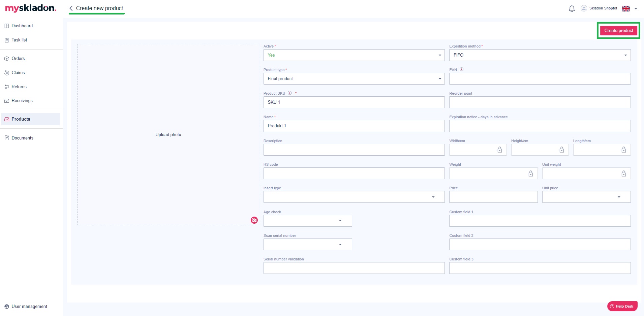Open the Active dropdown
644x316 pixels.
tap(354, 55)
